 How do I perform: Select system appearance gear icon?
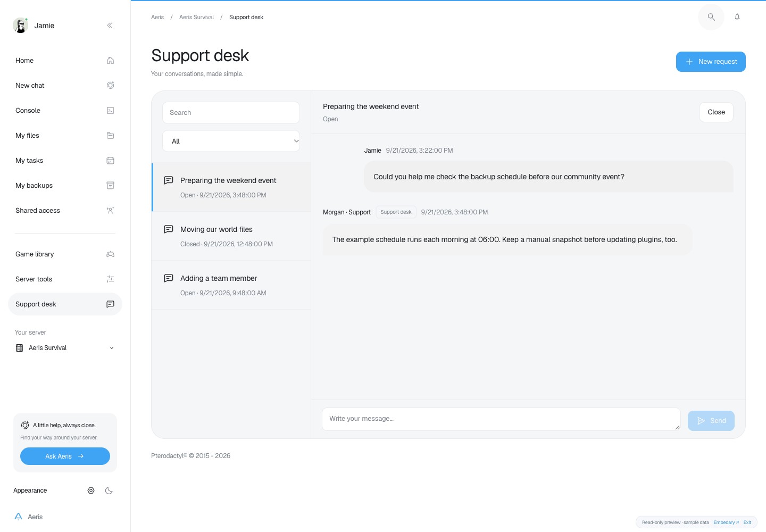tap(91, 491)
